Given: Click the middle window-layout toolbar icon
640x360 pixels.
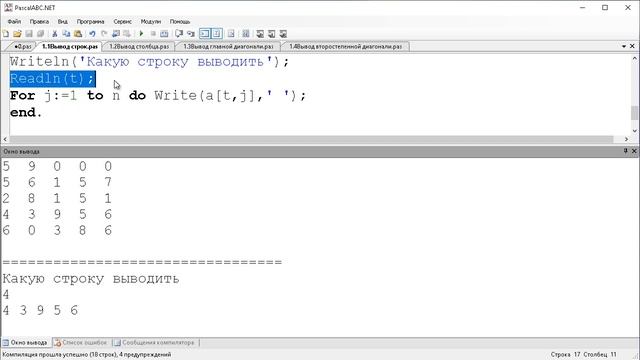Looking at the screenshot, I should pyautogui.click(x=271, y=34).
